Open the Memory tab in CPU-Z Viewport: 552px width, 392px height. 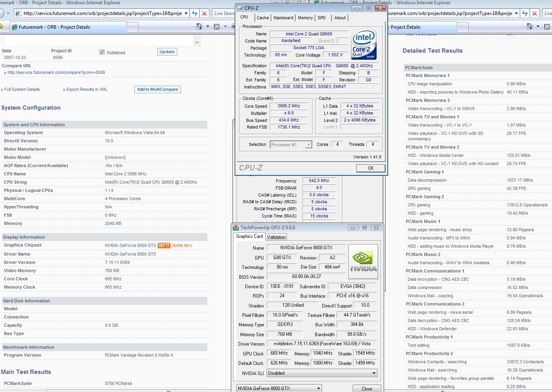tap(305, 18)
